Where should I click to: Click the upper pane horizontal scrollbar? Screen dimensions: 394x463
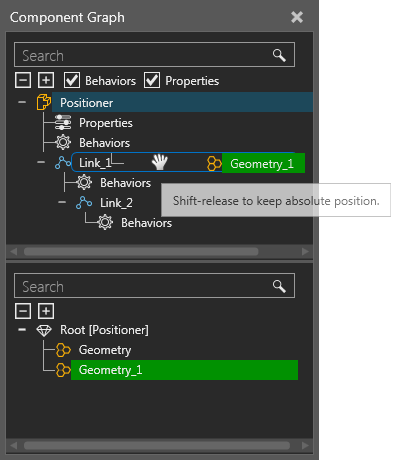(x=141, y=252)
